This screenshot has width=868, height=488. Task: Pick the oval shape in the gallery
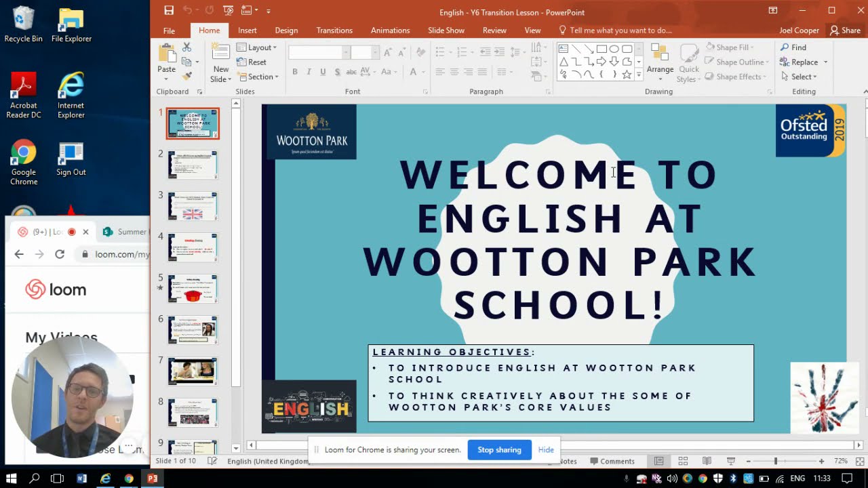[x=614, y=49]
